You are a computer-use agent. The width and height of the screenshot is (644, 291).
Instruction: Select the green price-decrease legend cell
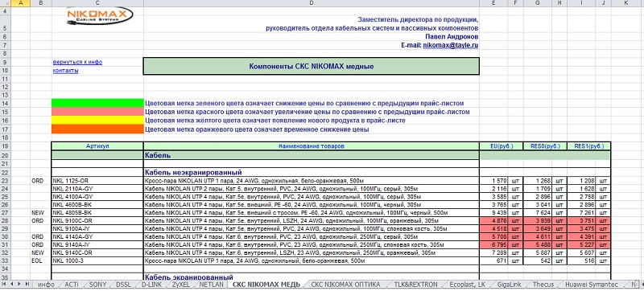pos(97,103)
